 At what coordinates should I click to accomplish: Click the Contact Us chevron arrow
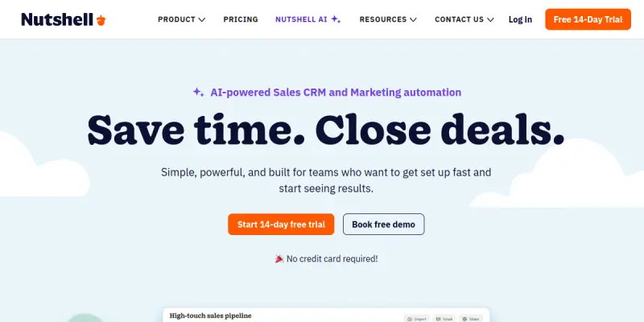click(x=490, y=19)
